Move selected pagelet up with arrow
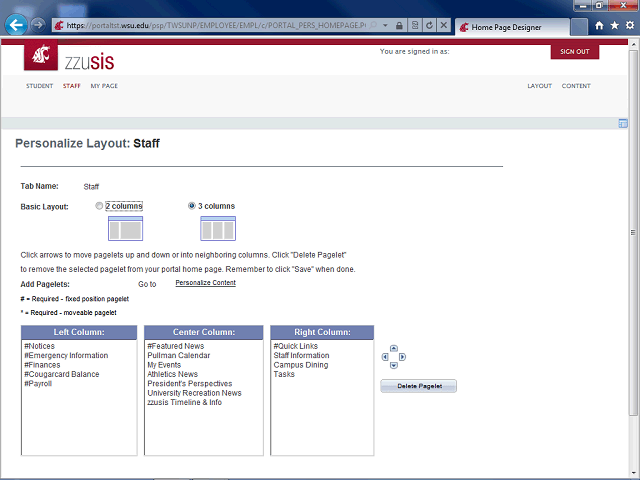The image size is (640, 480). pyautogui.click(x=394, y=349)
